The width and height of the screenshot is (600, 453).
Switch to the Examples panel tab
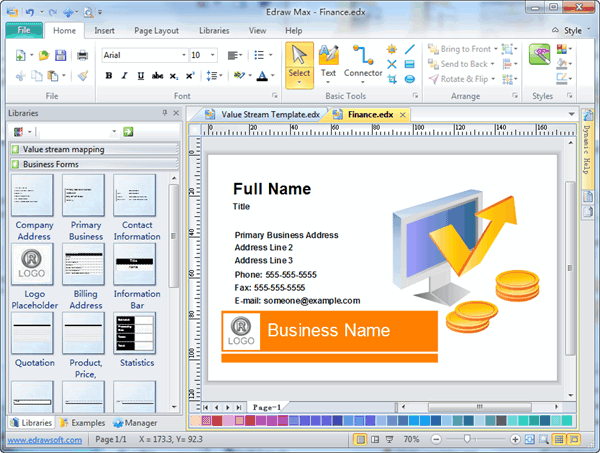pyautogui.click(x=84, y=423)
